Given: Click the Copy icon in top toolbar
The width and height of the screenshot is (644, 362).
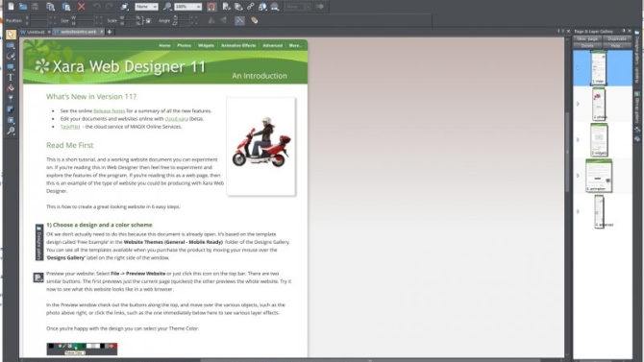Looking at the screenshot, I should (51, 7).
